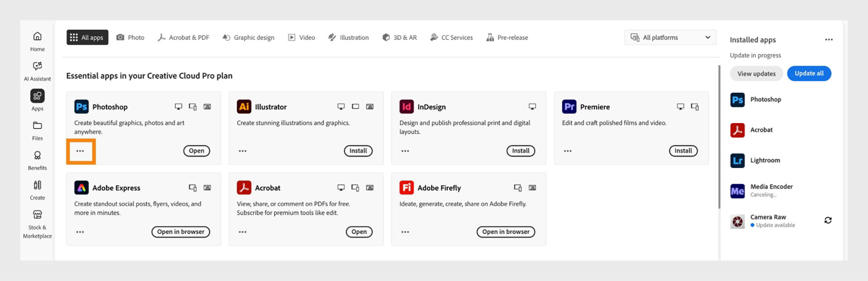Click Acrobat icon in the Installed apps list

(737, 130)
